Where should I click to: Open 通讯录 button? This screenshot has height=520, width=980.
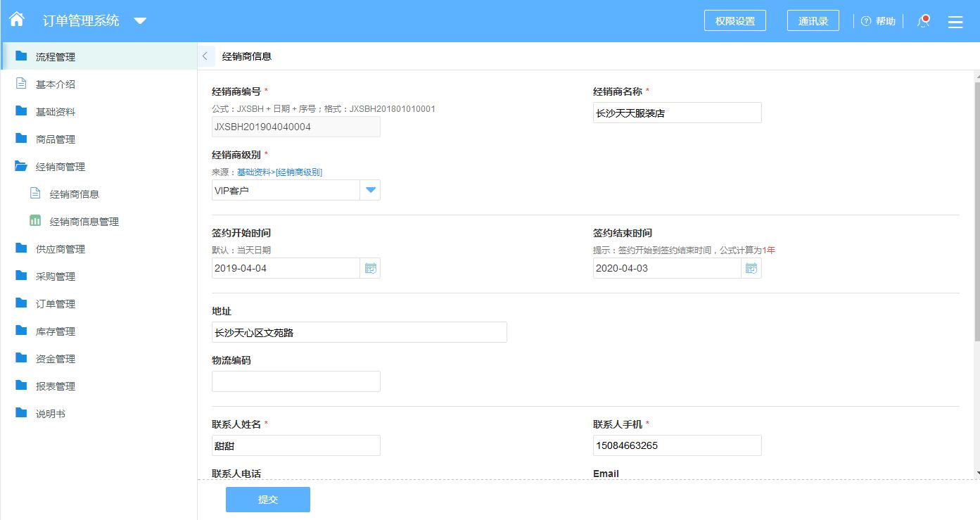point(813,21)
